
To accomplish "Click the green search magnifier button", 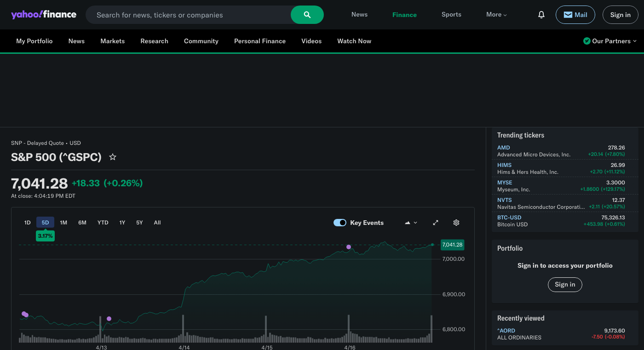I will pyautogui.click(x=307, y=15).
